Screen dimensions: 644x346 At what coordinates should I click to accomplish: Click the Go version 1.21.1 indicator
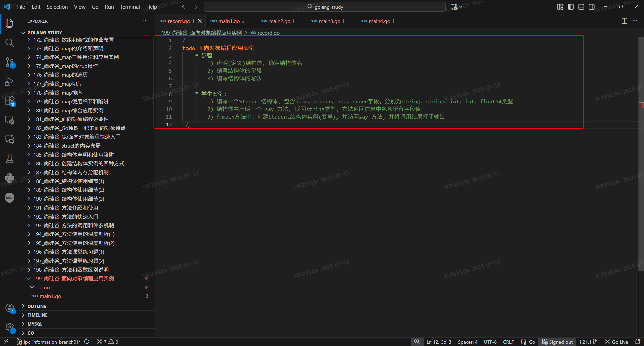tap(588, 342)
